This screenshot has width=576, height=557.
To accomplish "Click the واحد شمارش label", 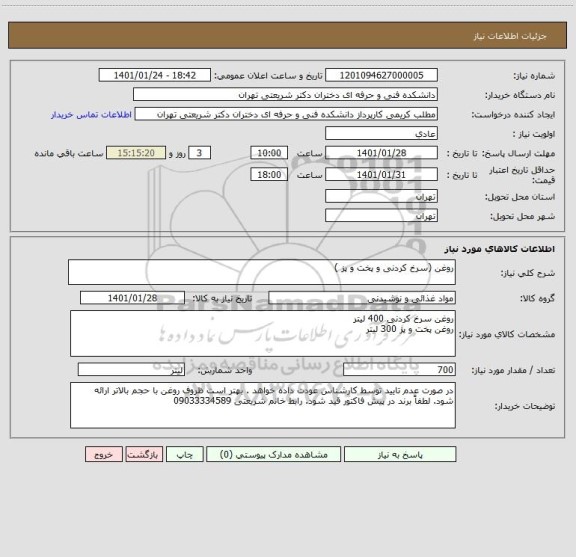I will pos(225,370).
